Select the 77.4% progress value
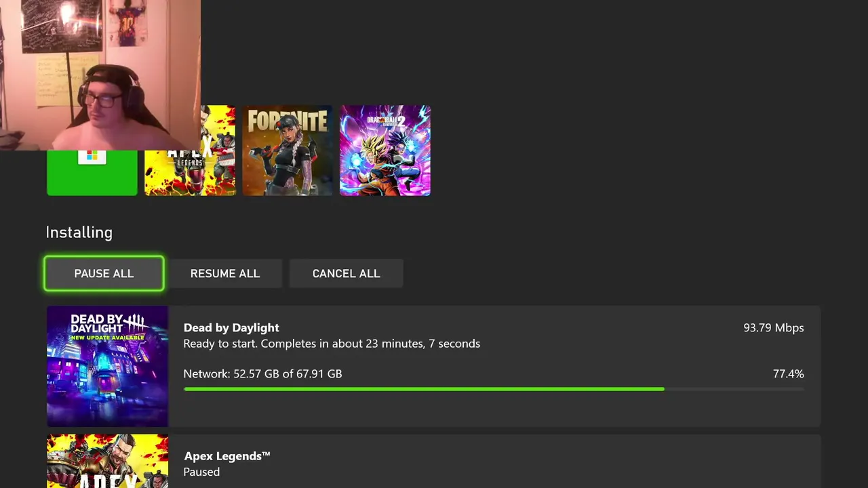 click(x=788, y=373)
